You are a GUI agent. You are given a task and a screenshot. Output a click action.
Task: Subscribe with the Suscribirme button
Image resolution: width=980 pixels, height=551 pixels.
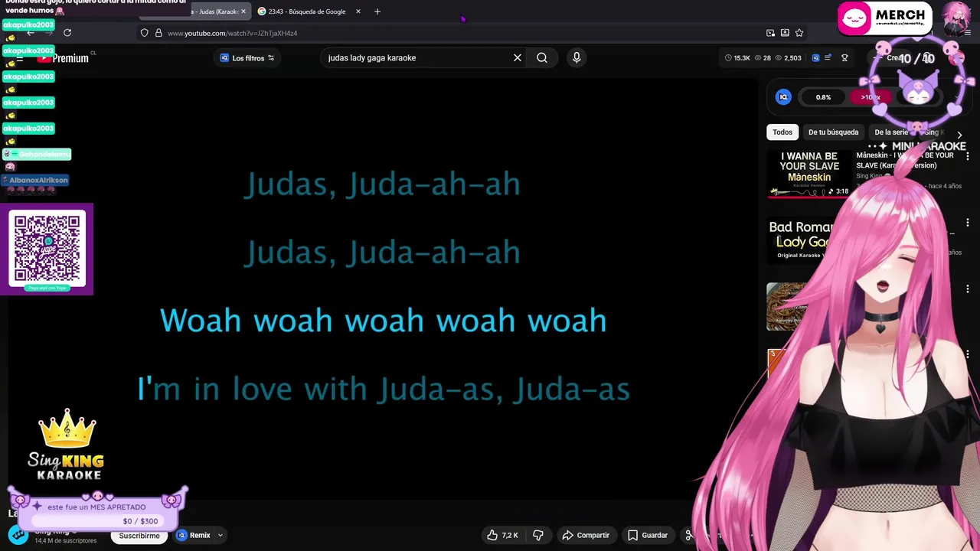tap(139, 536)
